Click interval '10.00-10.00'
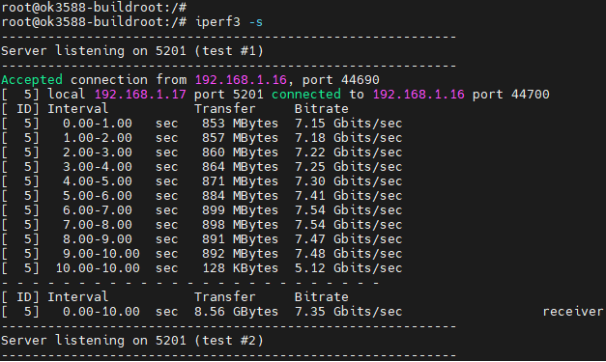 [97, 268]
